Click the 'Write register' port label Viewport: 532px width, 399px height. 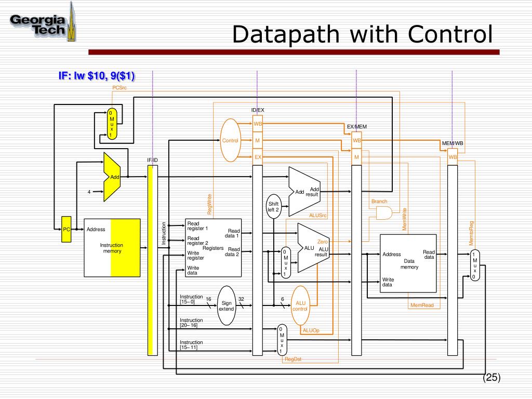(x=196, y=256)
